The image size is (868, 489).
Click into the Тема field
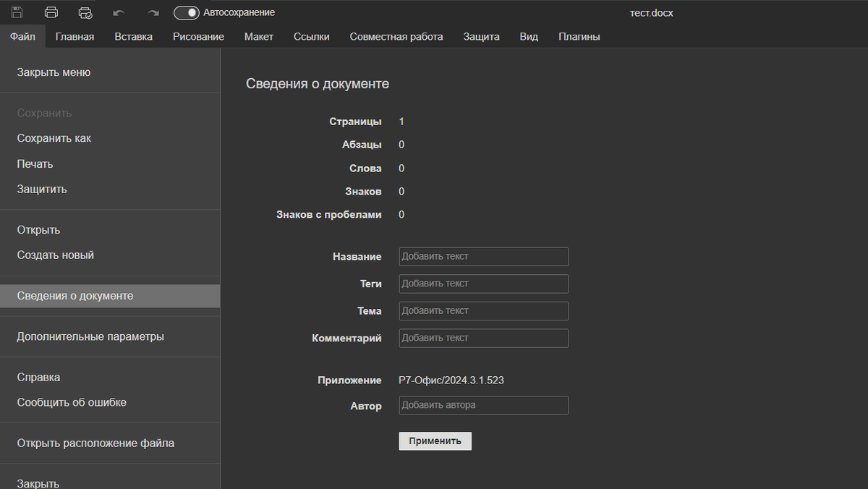click(483, 311)
